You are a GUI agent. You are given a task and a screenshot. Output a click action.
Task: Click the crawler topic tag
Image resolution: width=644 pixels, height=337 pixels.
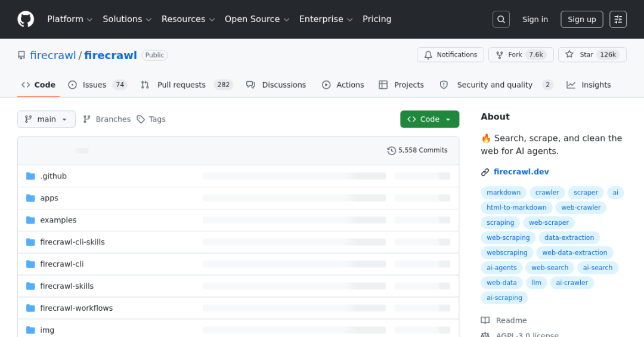click(x=547, y=192)
